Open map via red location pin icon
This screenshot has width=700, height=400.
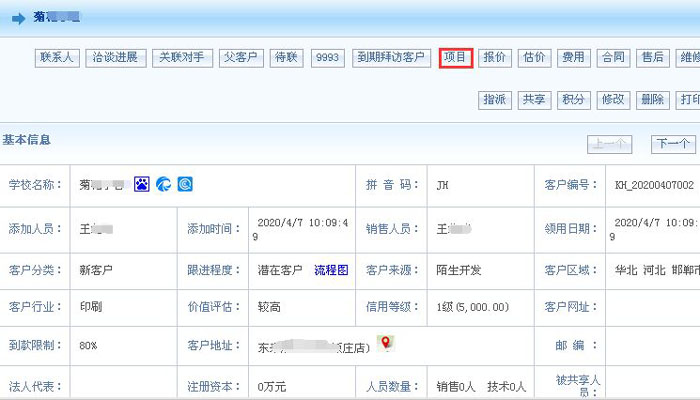tap(385, 343)
